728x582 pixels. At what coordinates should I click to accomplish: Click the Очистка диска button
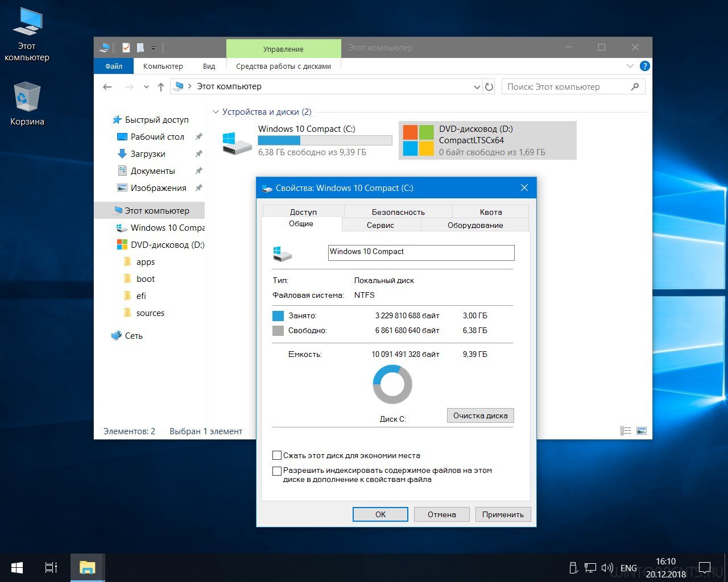point(480,415)
